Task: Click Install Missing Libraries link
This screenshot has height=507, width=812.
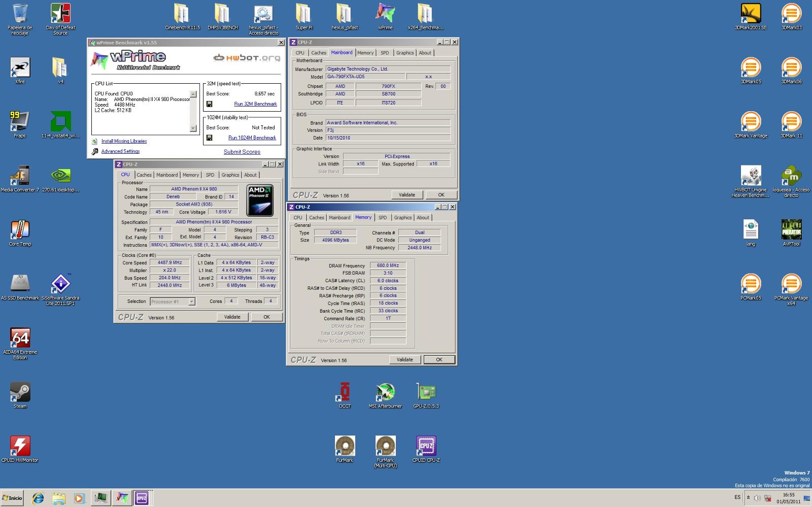Action: coord(124,141)
